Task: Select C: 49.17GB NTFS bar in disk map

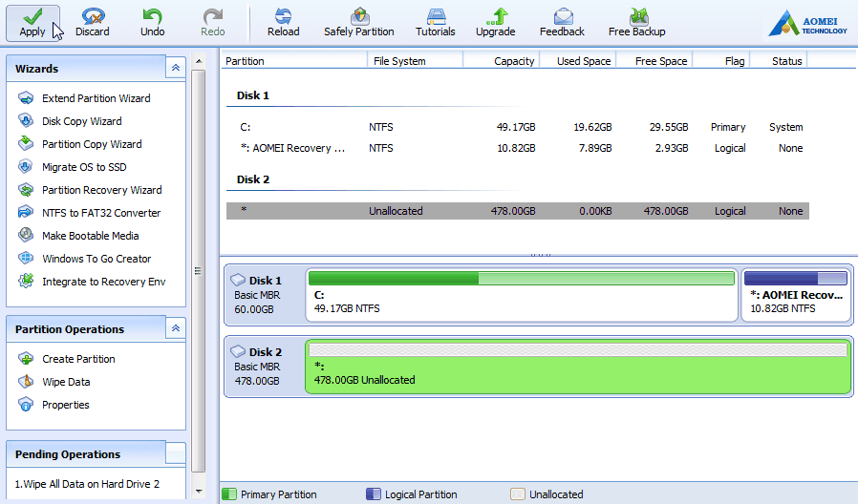Action: tap(522, 295)
